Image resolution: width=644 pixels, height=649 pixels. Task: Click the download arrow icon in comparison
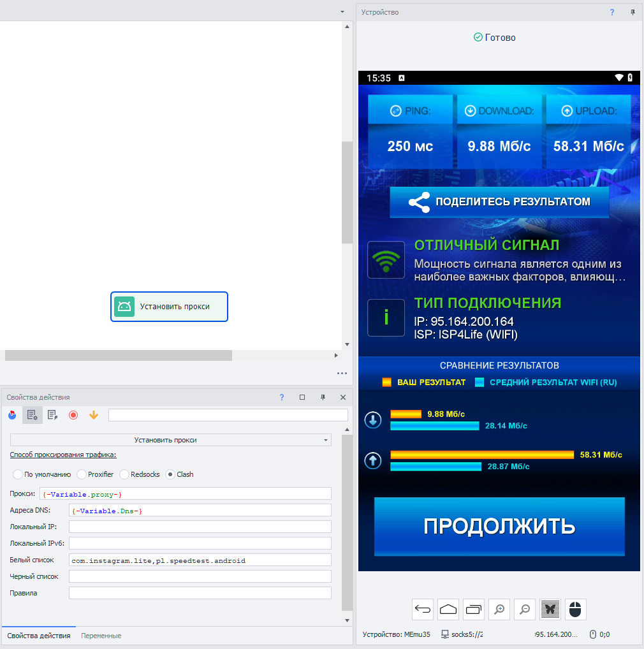pyautogui.click(x=373, y=420)
